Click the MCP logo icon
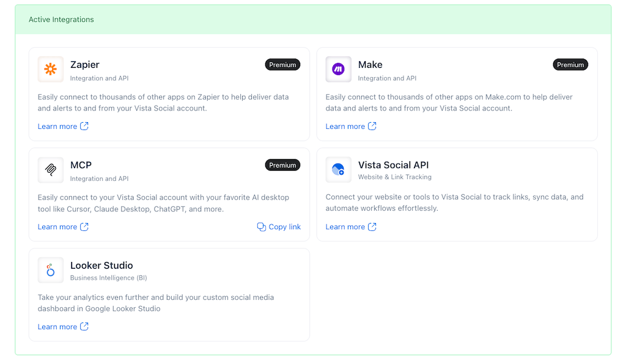This screenshot has width=626, height=364. pyautogui.click(x=50, y=170)
